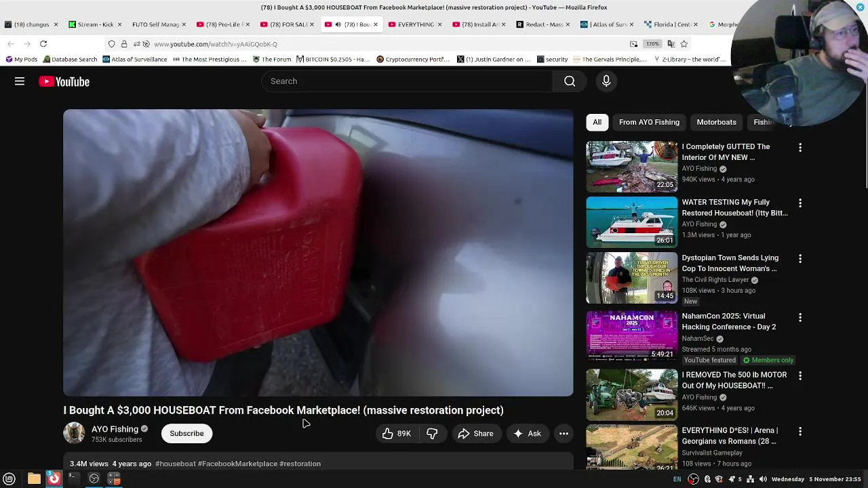This screenshot has width=868, height=488.
Task: Click the EN keyboard layout indicator
Action: pos(677,479)
